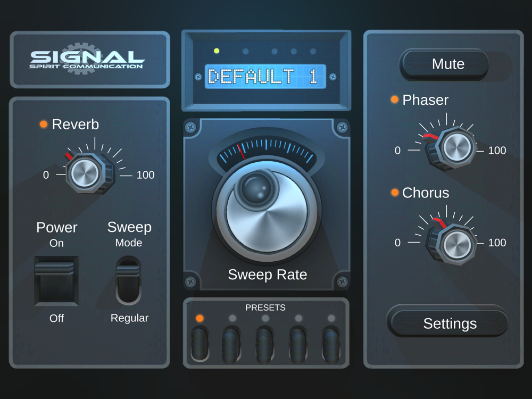Image resolution: width=532 pixels, height=399 pixels.
Task: Click the orange LED beside Reverb
Action: (44, 124)
